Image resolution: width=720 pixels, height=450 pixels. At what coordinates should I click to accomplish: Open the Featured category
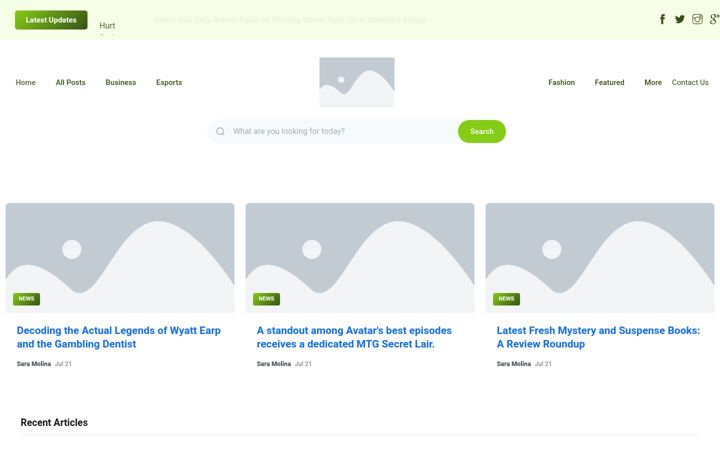pyautogui.click(x=609, y=83)
